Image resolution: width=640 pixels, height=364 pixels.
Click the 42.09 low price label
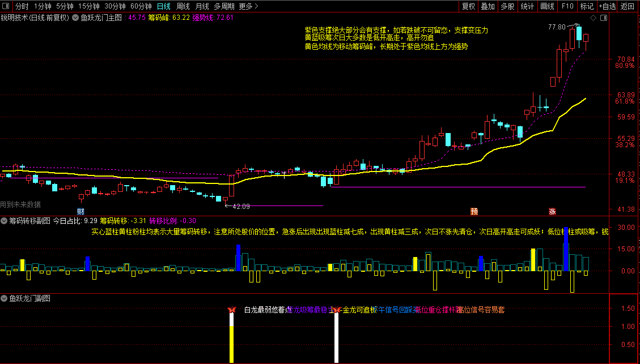coord(241,206)
